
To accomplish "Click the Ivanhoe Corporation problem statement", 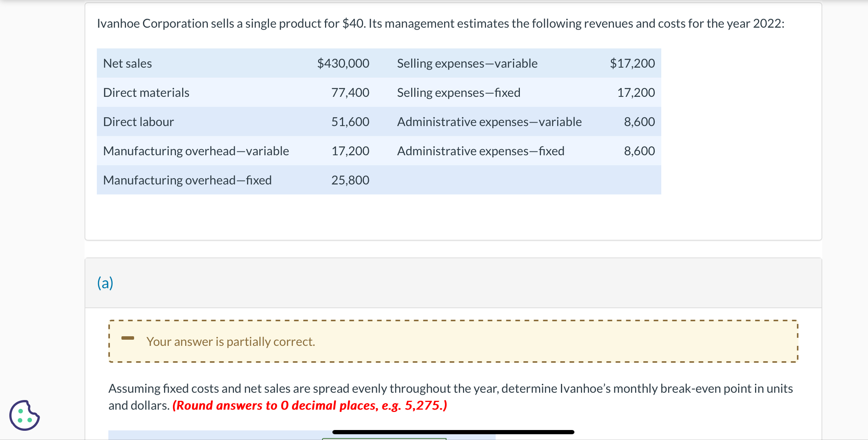I will 440,23.
